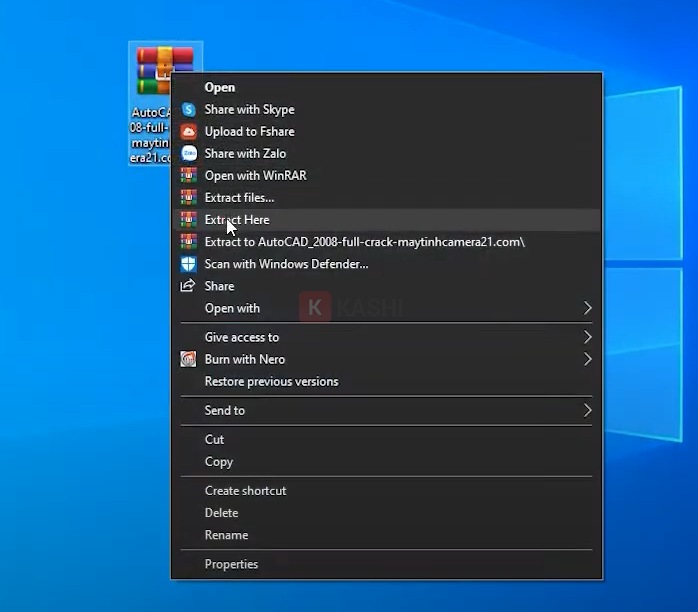Screen dimensions: 698x612
Task: Expand the Burn with Nero submenu arrow
Action: coord(588,359)
